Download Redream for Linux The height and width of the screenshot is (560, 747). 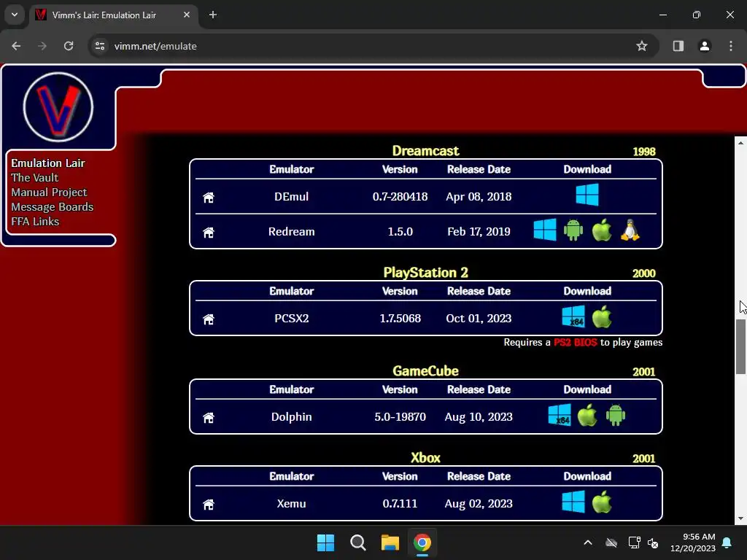(x=630, y=230)
